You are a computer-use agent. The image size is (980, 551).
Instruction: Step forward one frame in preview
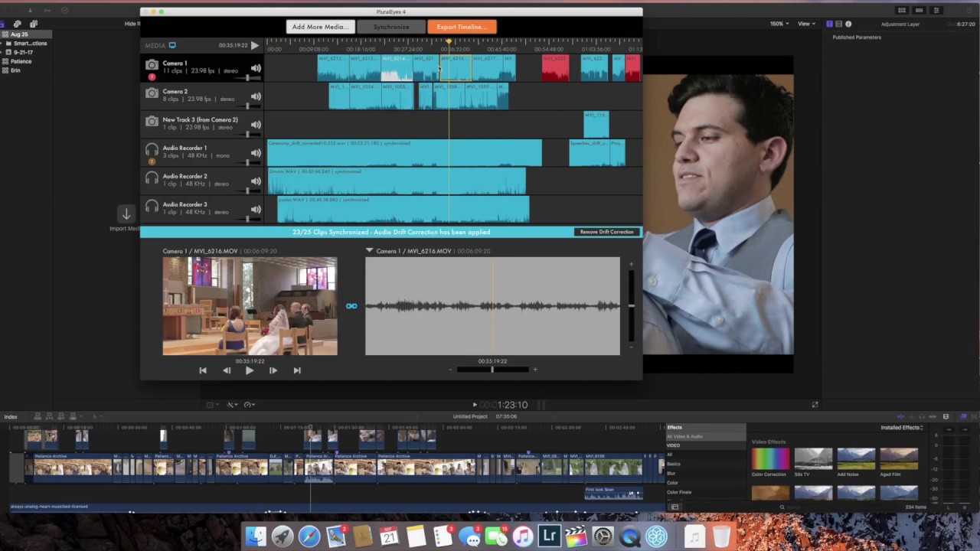tap(273, 370)
